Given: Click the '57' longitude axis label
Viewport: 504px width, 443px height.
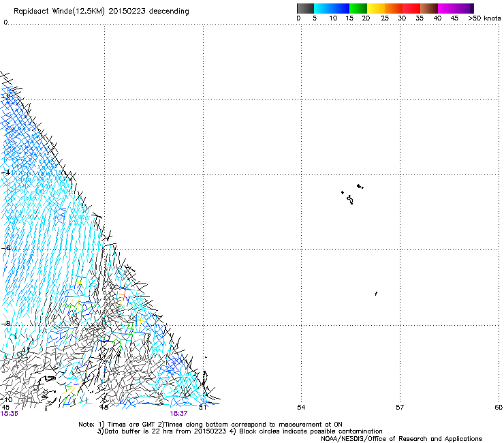Looking at the screenshot, I should click(x=400, y=408).
